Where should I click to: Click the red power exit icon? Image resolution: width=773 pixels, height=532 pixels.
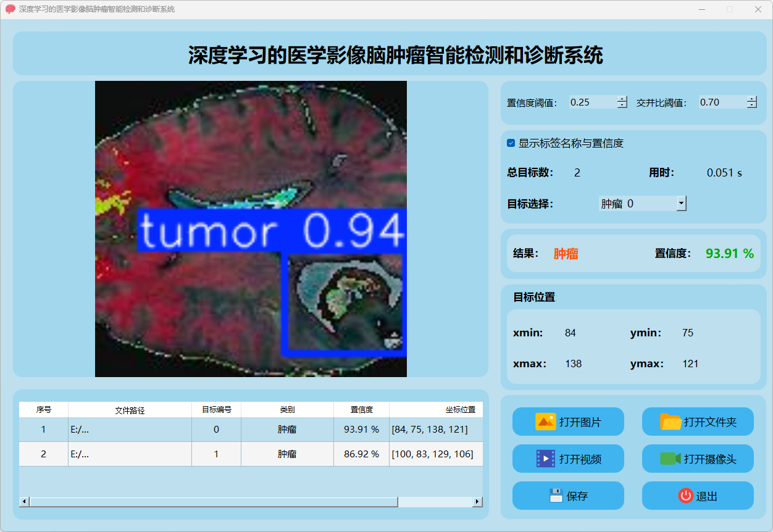[x=685, y=496]
